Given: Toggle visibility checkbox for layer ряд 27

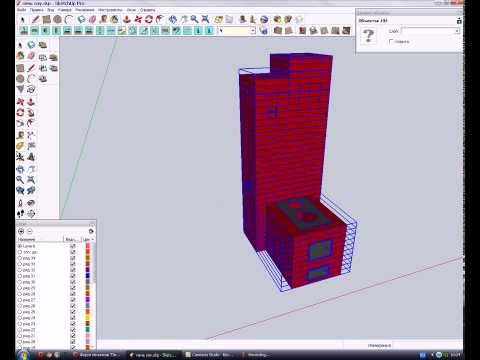Looking at the screenshot, I should coord(73,300).
